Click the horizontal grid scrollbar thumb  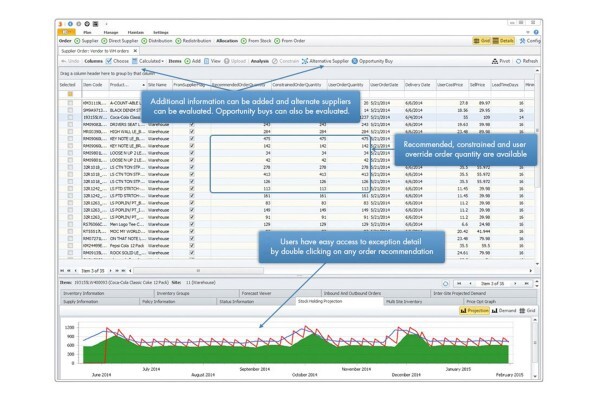point(198,271)
